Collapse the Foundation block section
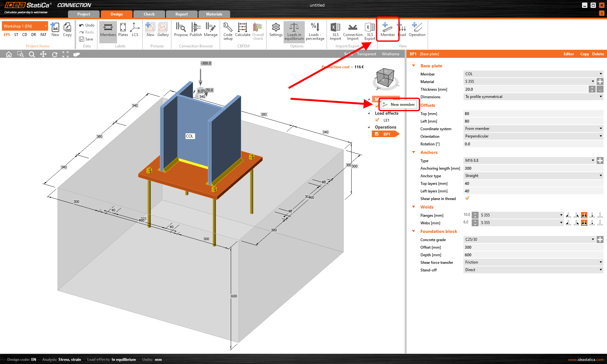Screen dimensions: 607x364 414,231
